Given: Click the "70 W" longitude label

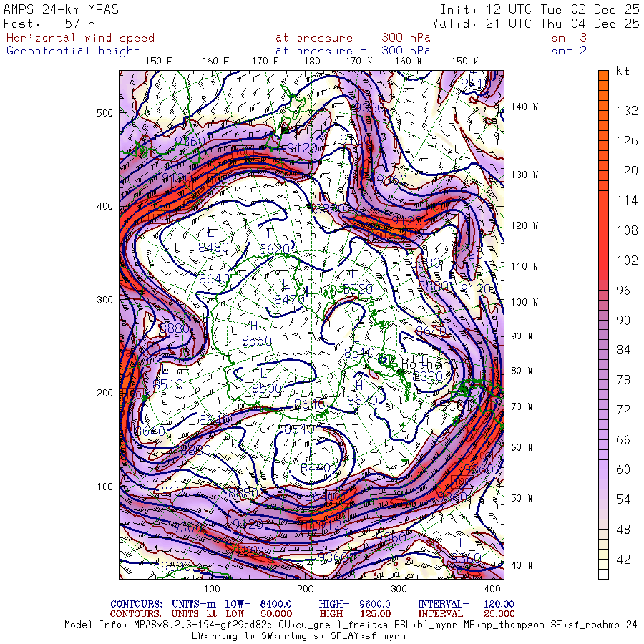Looking at the screenshot, I should (522, 406).
